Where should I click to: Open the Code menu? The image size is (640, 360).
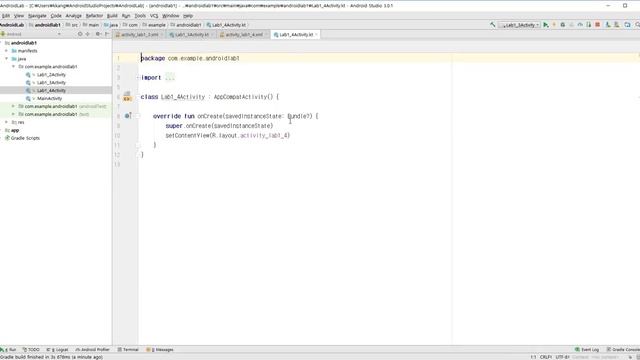coord(56,16)
